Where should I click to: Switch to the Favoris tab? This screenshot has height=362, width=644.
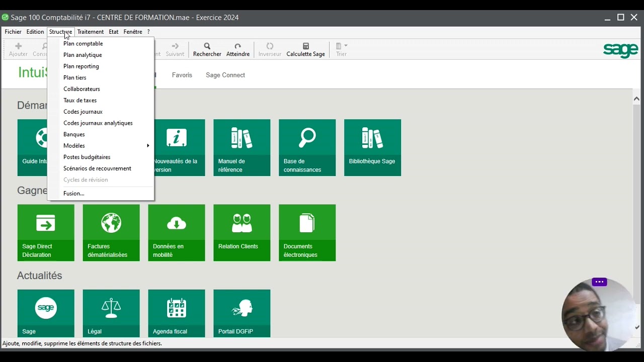(182, 75)
